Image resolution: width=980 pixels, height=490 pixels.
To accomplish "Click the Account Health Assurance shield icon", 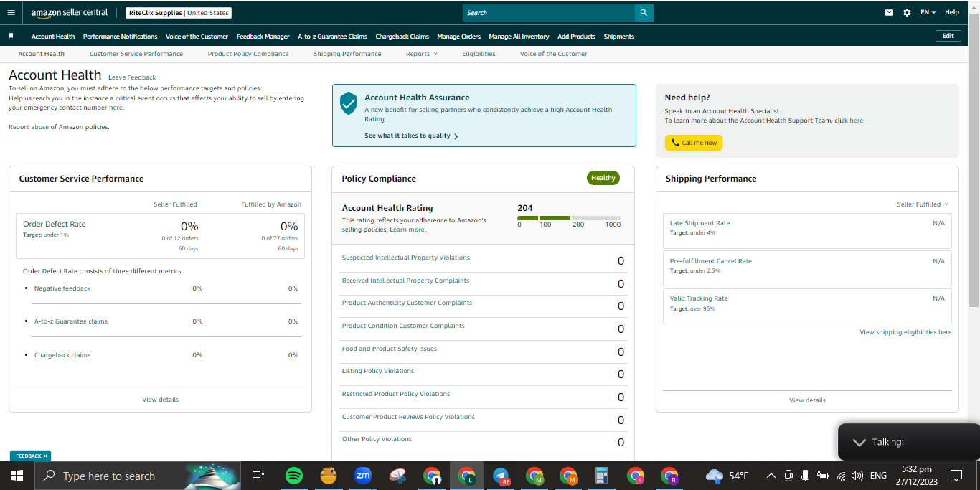I will pyautogui.click(x=349, y=103).
